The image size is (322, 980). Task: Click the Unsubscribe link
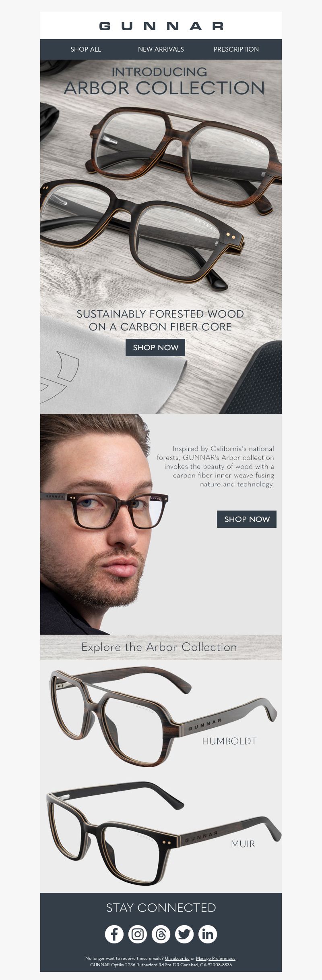pos(177,958)
